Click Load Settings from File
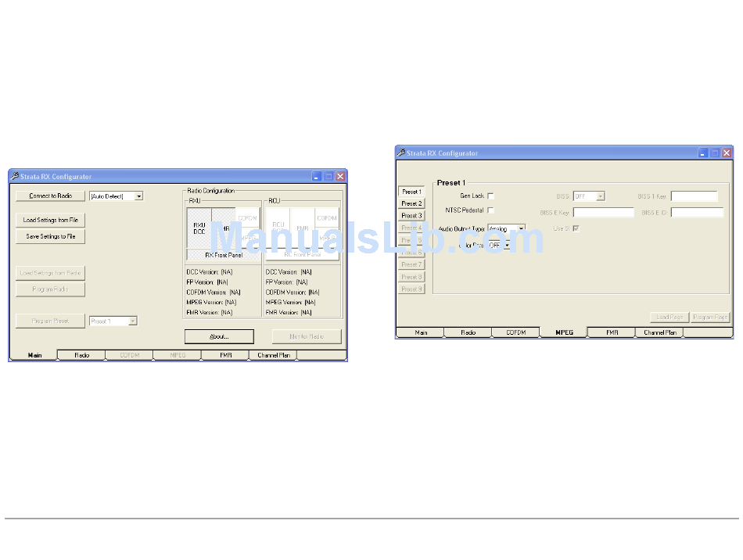 [x=50, y=220]
